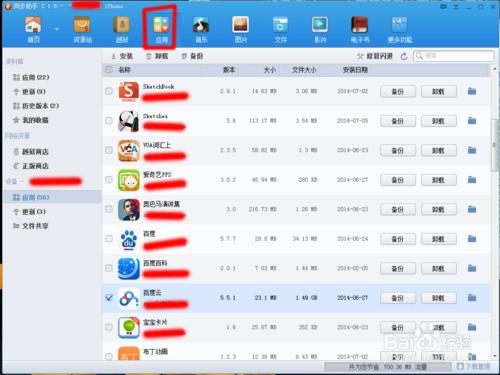The image size is (500, 375).
Task: Open the home icon in top toolbar
Action: point(33,25)
